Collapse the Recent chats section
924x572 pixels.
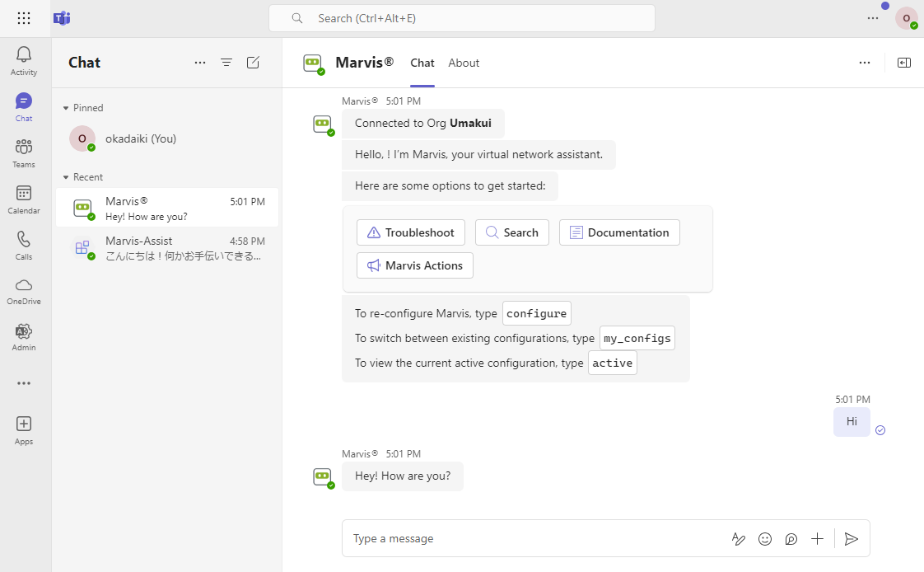tap(67, 177)
